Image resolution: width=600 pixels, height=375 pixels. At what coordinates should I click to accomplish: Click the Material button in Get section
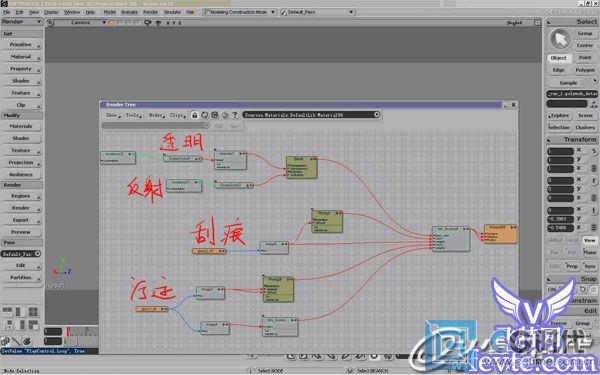click(x=21, y=57)
